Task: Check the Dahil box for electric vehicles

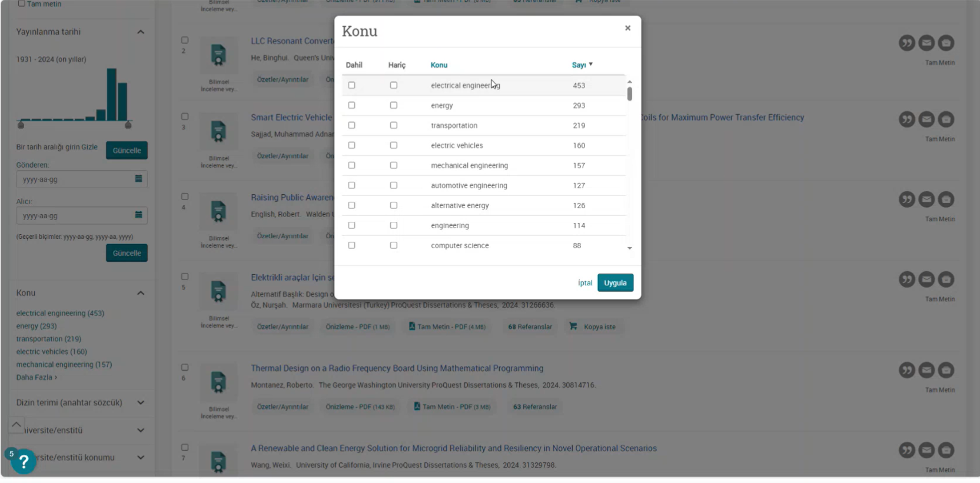Action: [x=351, y=145]
